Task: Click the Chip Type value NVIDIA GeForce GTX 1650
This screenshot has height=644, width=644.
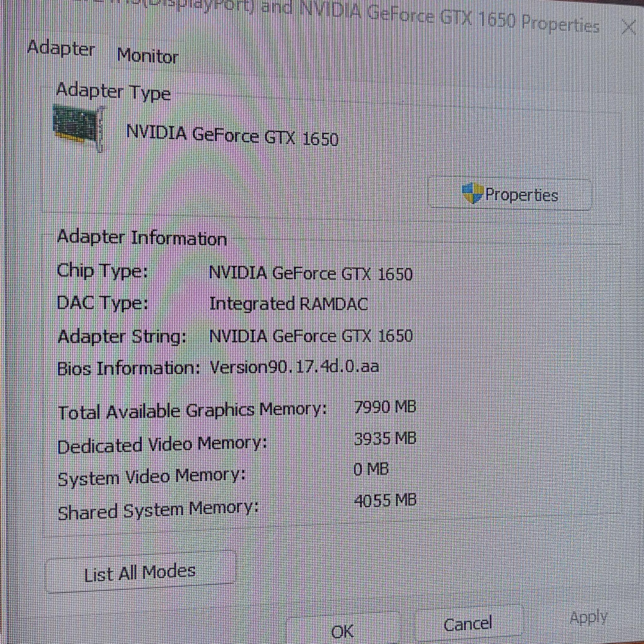Action: pyautogui.click(x=311, y=274)
